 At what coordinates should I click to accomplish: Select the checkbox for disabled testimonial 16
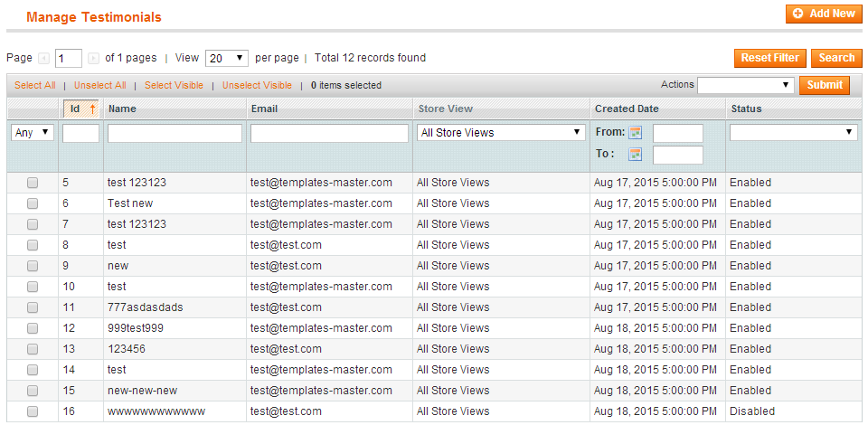pos(33,411)
